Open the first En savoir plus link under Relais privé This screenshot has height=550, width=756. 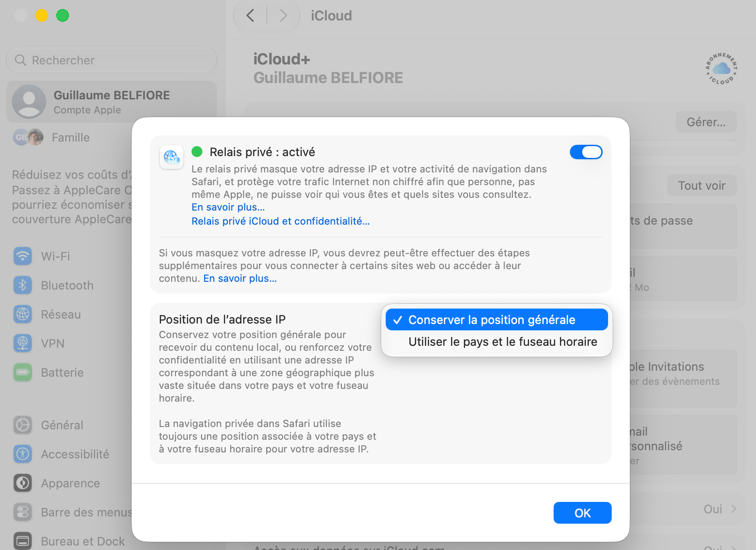[228, 207]
